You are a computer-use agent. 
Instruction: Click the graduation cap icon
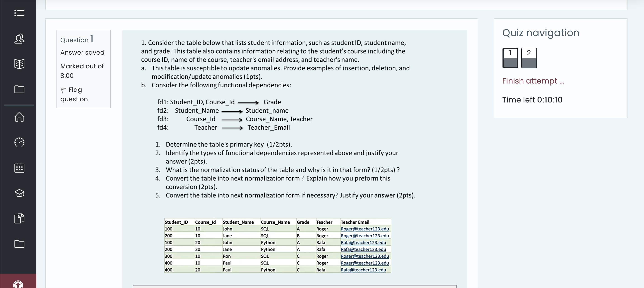click(x=19, y=193)
